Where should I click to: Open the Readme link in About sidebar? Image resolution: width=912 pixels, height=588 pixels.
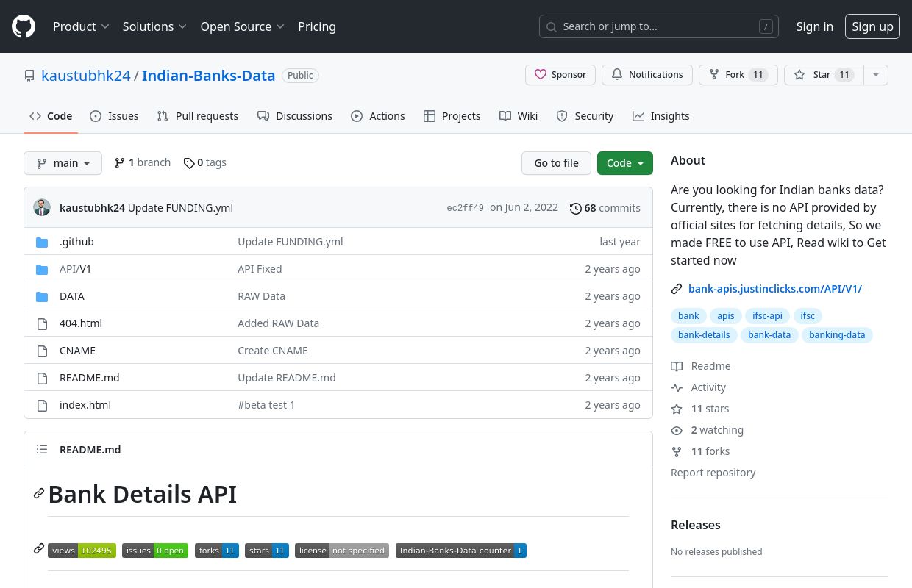pos(701,366)
